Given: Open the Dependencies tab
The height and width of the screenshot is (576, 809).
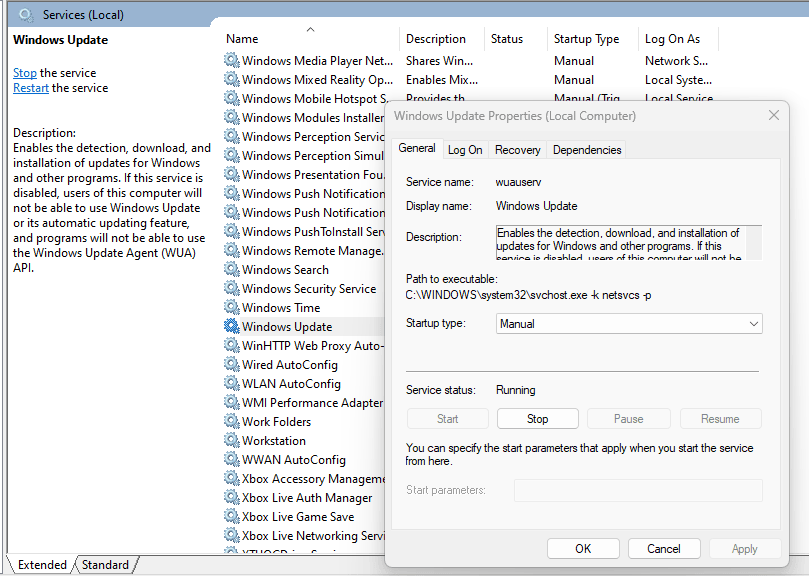Looking at the screenshot, I should pos(586,149).
